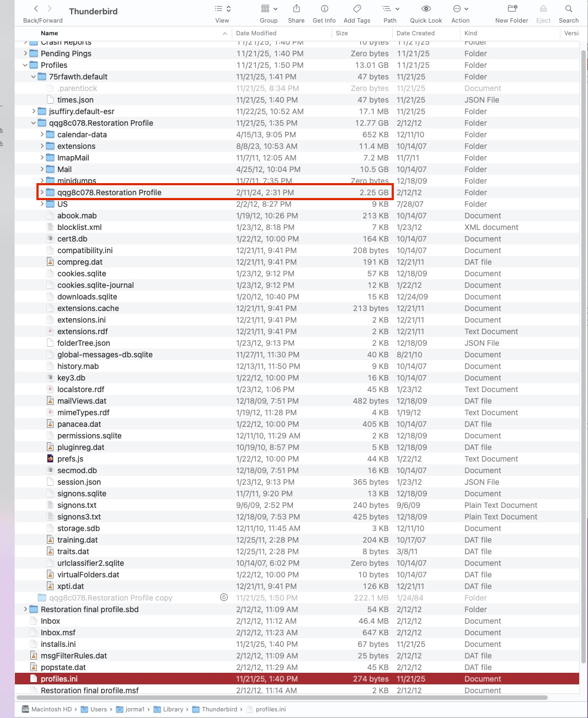
Task: Click the Share toolbar icon
Action: [296, 9]
